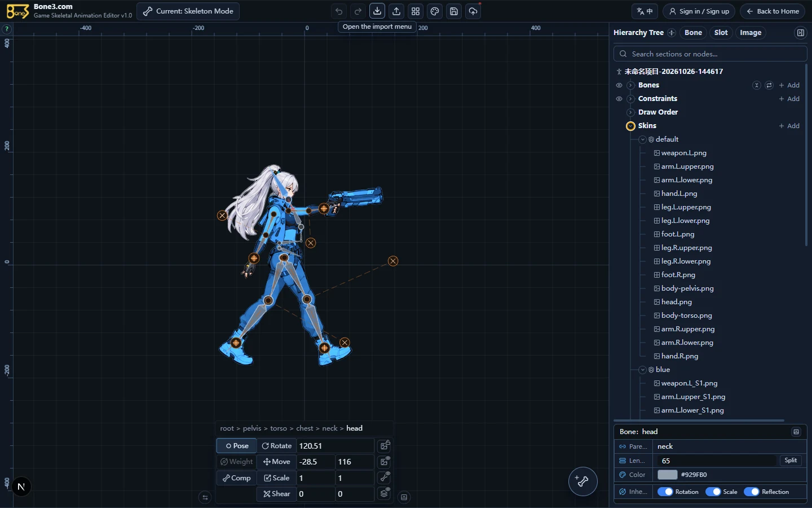Click the export upload icon
This screenshot has width=812, height=508.
click(x=396, y=11)
